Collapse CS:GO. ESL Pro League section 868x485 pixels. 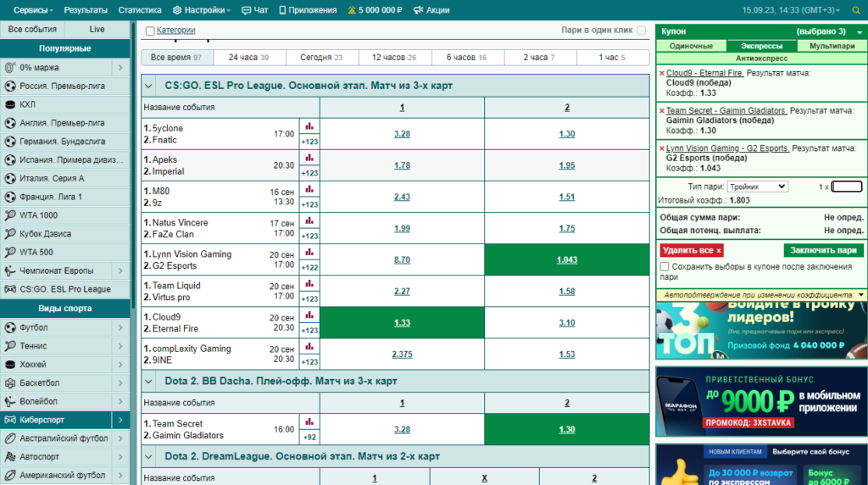148,86
